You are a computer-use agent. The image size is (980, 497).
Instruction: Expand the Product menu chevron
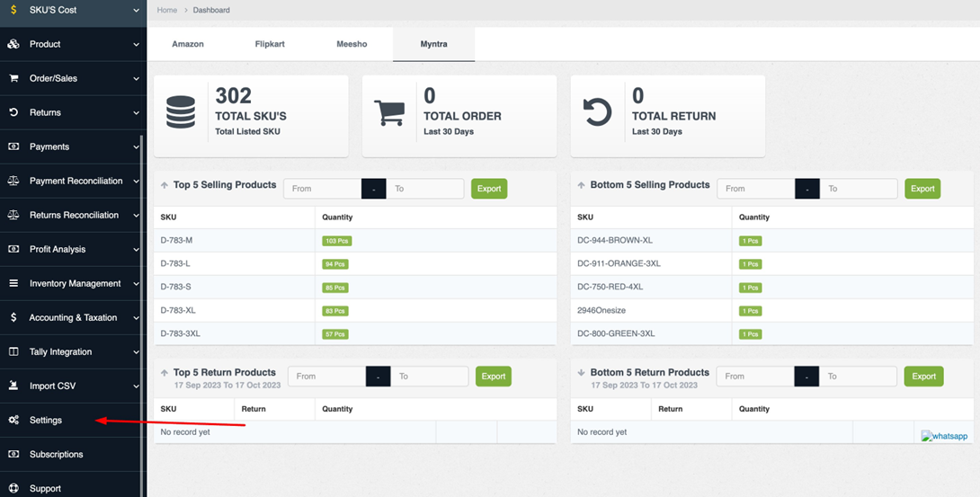(x=137, y=44)
